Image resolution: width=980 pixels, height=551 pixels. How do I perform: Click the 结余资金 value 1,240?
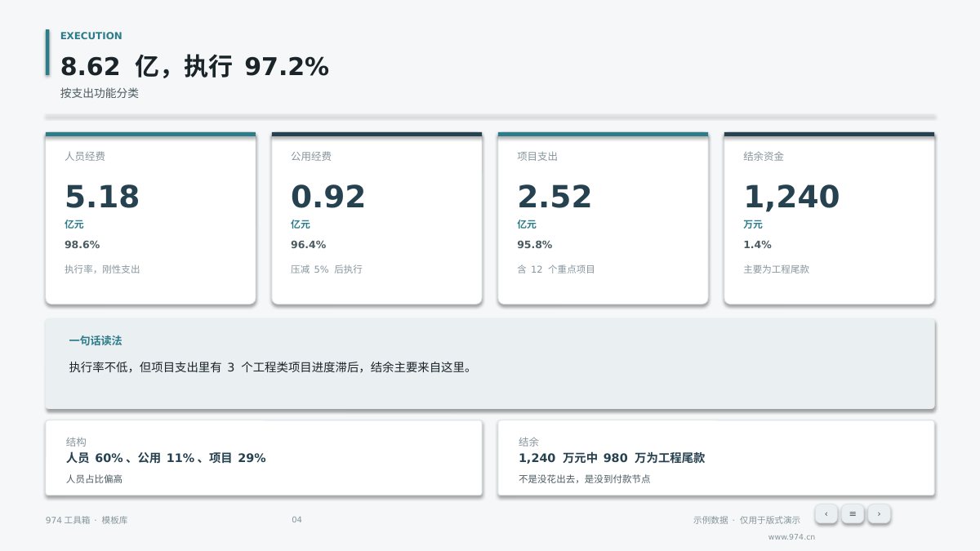(x=791, y=197)
